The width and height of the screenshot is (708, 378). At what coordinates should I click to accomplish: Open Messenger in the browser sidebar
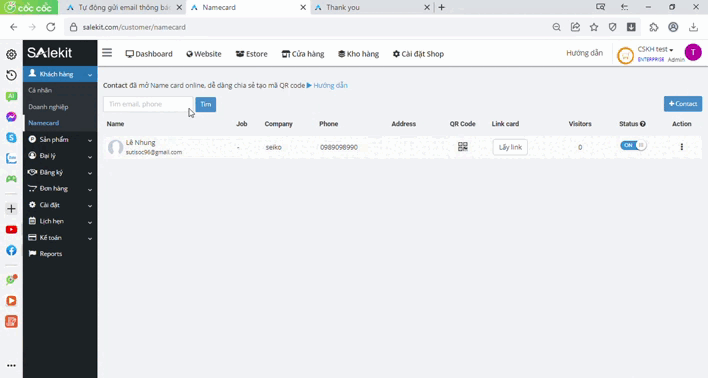click(x=11, y=117)
